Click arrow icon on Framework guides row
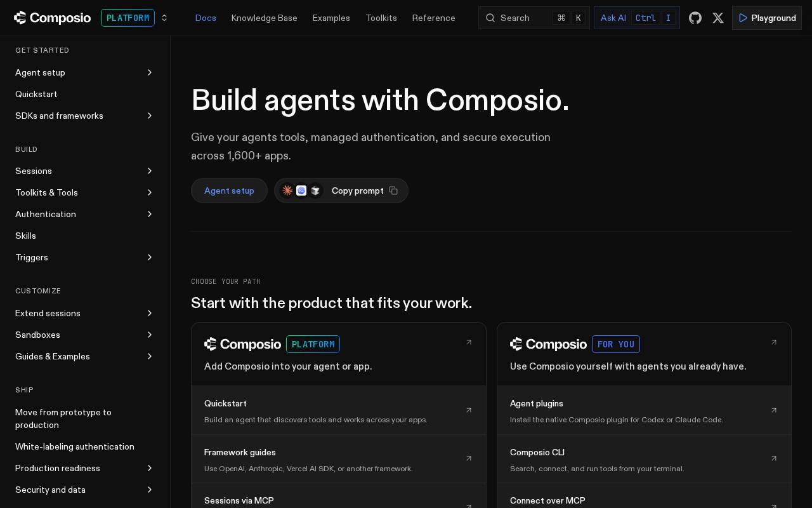 pos(469,458)
